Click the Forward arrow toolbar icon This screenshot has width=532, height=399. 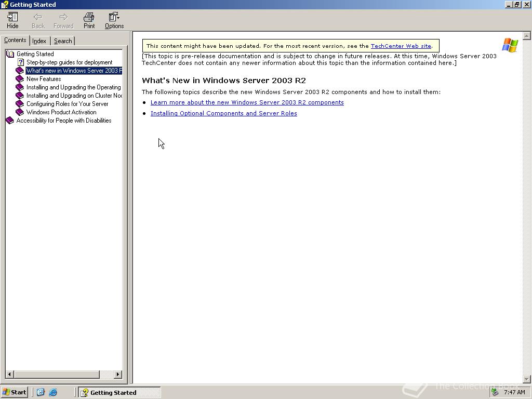point(63,20)
